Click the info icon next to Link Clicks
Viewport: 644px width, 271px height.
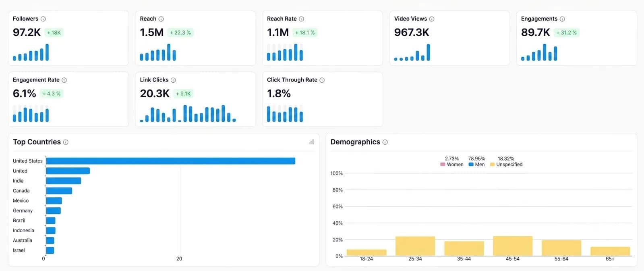(173, 80)
